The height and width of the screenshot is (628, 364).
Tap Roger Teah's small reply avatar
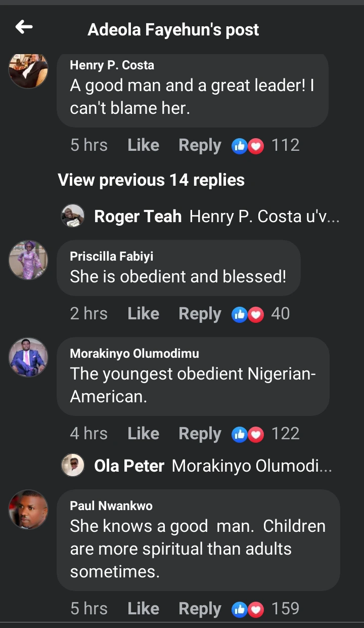click(x=73, y=216)
